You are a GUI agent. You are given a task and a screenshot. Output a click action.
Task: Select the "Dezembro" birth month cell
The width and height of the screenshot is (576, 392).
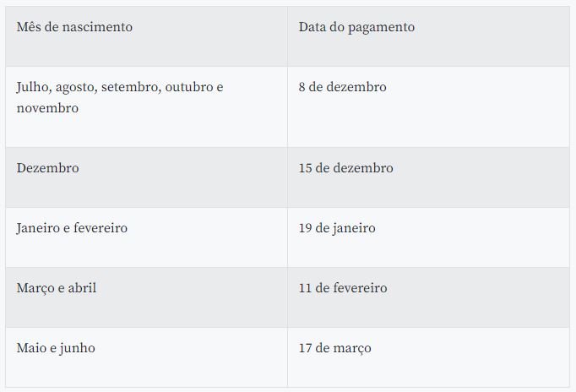pyautogui.click(x=47, y=168)
